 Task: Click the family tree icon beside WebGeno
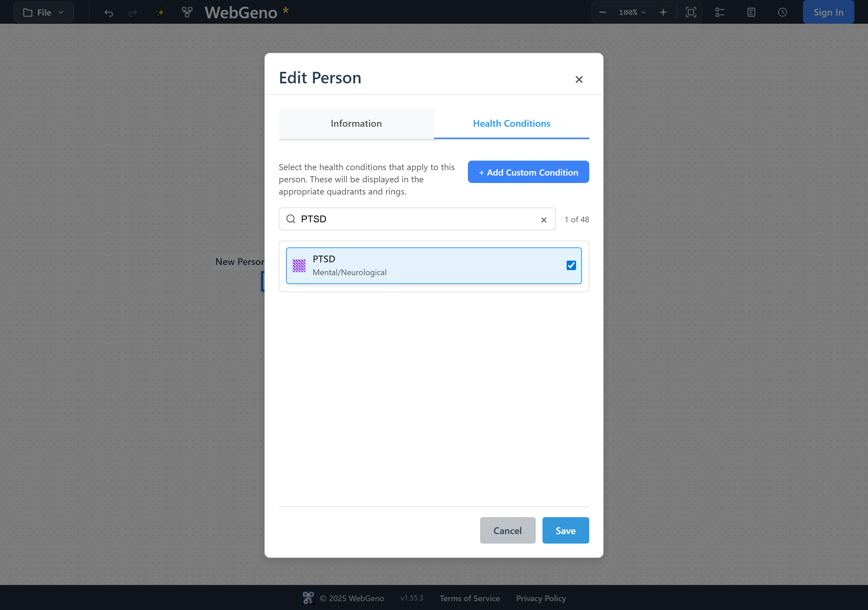[x=187, y=13]
